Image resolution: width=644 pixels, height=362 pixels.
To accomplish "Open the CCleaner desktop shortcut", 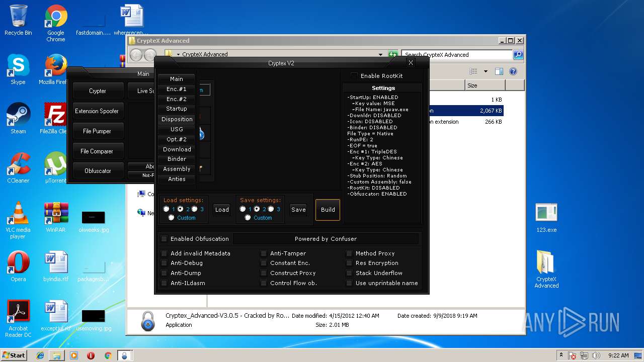I will (18, 168).
